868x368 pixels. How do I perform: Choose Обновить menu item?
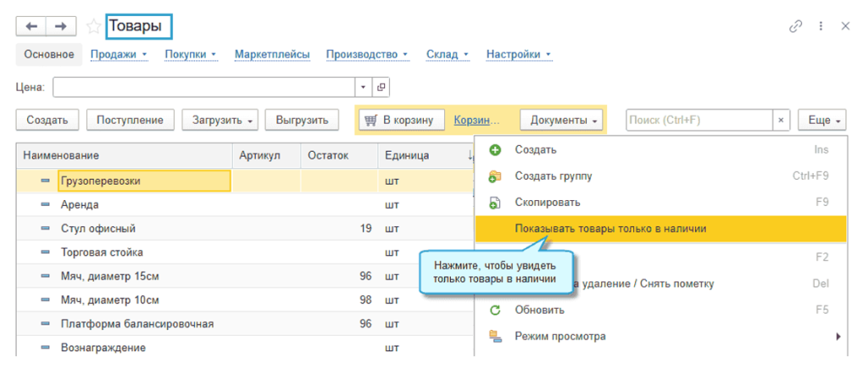(x=660, y=309)
